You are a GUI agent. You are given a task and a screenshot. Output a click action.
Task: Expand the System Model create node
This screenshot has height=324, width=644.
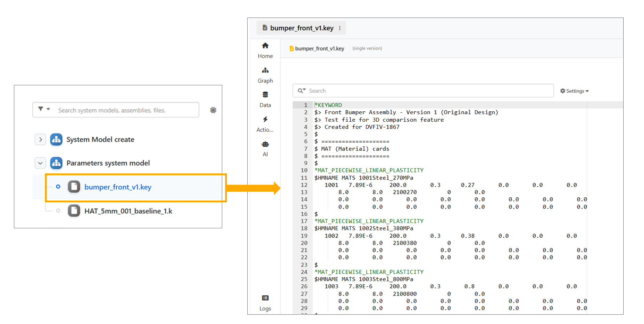tap(40, 140)
